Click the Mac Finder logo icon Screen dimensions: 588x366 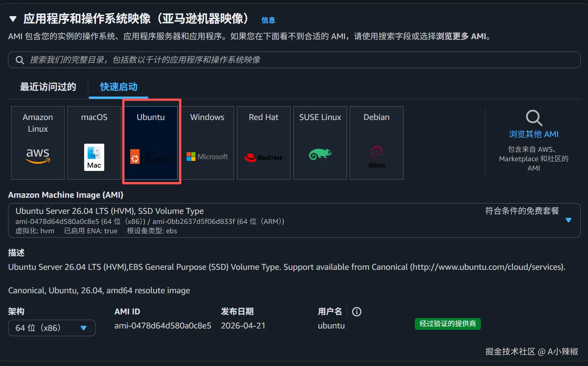point(94,157)
